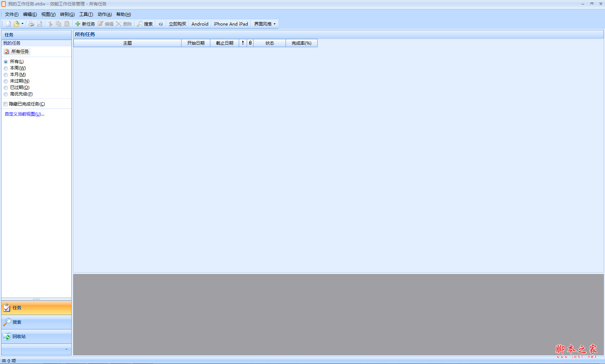The image size is (605, 364).
Task: Click the dotted navigation pane splitter handle
Action: click(36, 299)
